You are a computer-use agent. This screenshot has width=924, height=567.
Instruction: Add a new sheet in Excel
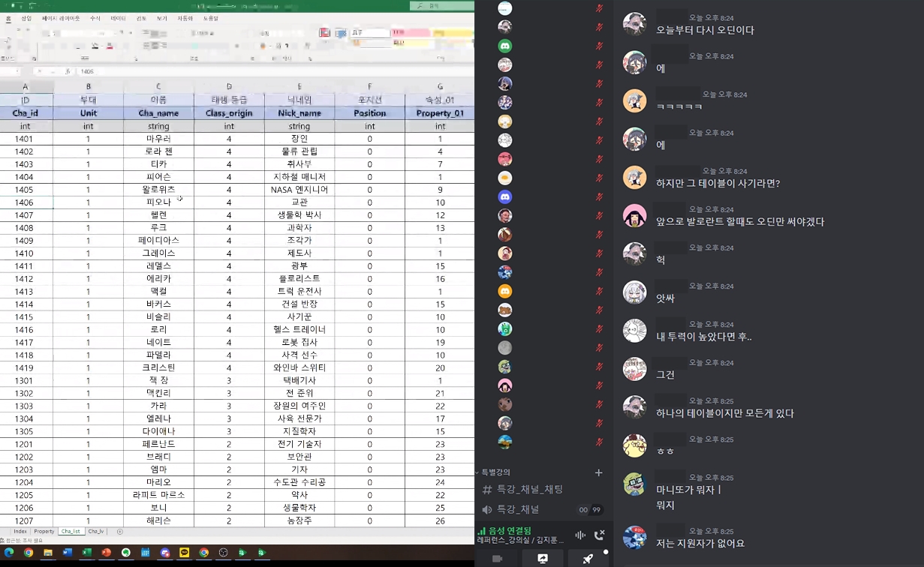120,532
